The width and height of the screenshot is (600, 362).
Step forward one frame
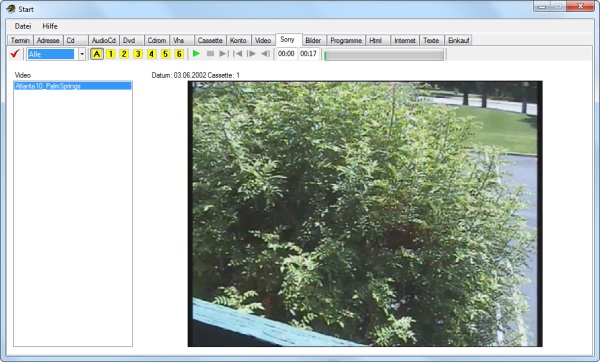point(251,54)
